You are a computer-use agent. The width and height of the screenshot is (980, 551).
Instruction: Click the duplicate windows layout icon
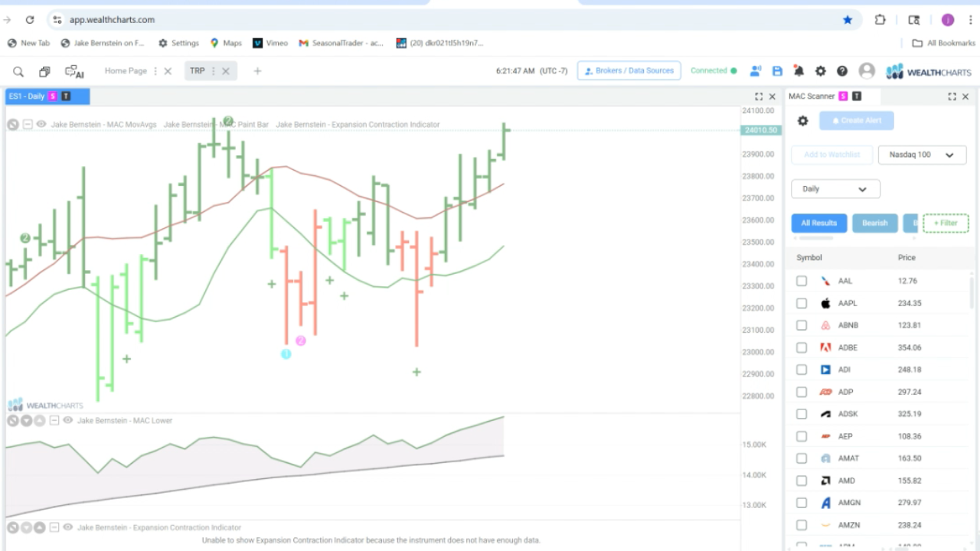click(x=44, y=71)
